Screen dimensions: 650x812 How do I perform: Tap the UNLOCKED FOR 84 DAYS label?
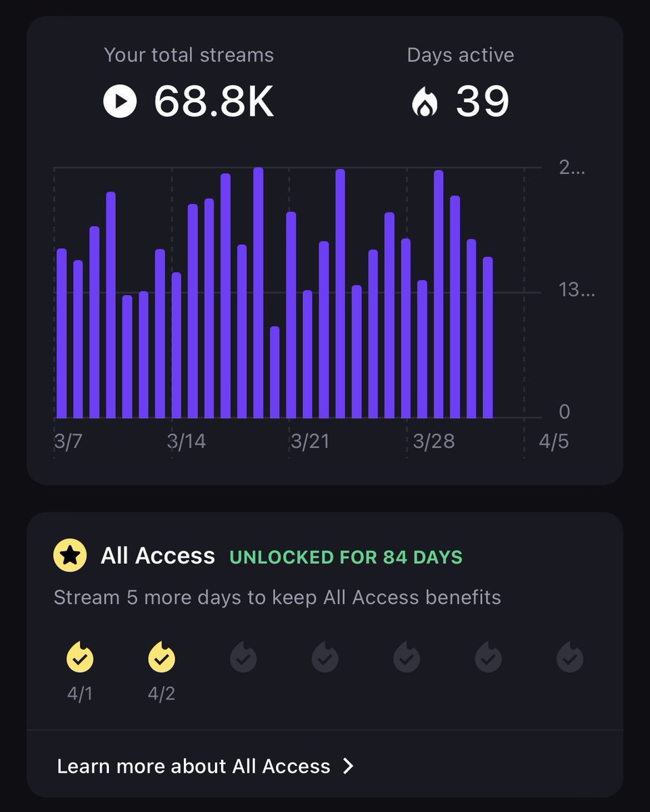pyautogui.click(x=346, y=558)
